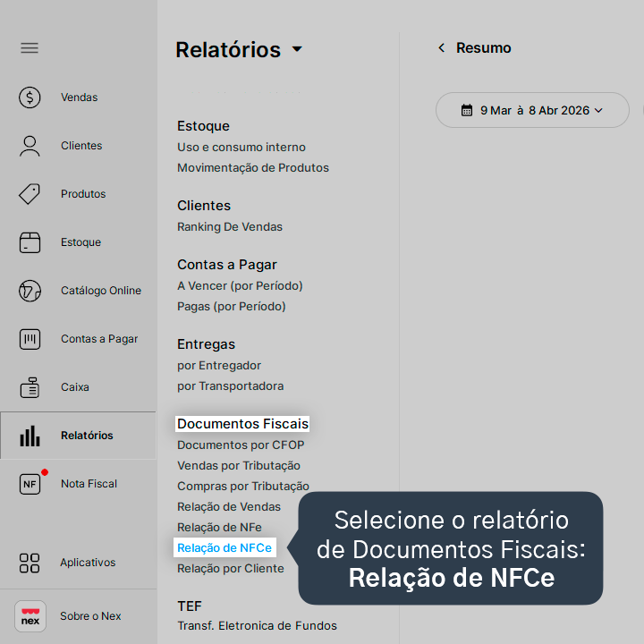Screen dimensions: 644x644
Task: Click the Relatórios bar chart icon
Action: 30,436
